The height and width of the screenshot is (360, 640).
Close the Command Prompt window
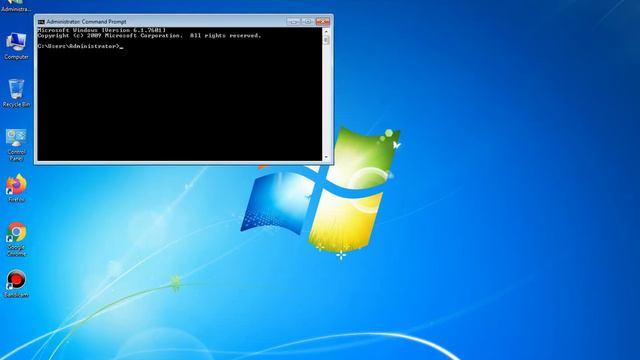click(322, 21)
